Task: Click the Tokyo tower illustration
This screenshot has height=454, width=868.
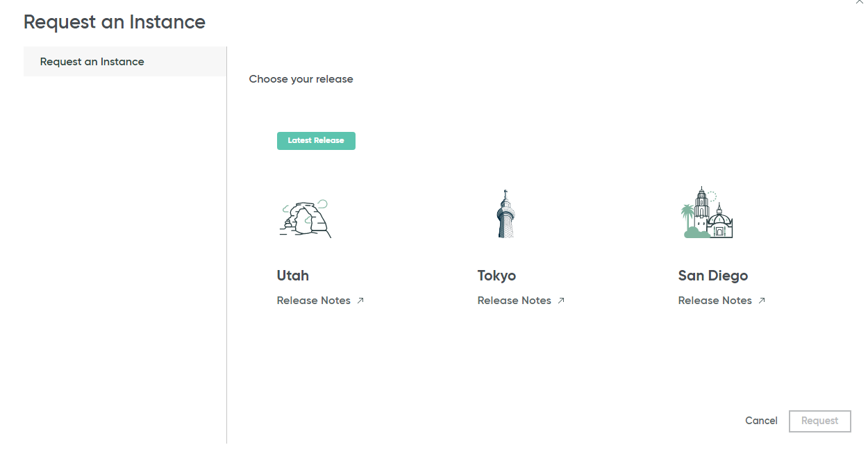Action: (x=506, y=215)
